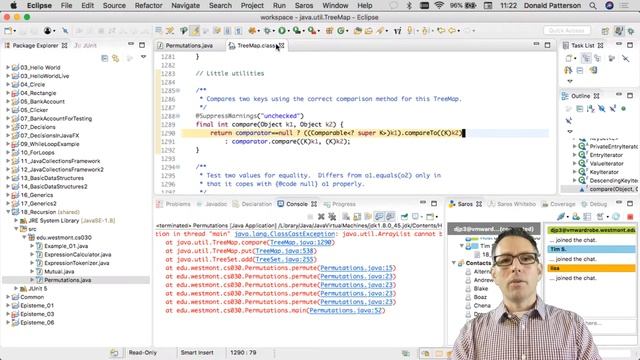640x360 pixels.
Task: Collapse the edu.westmont.cs030 package node
Action: tap(24, 238)
